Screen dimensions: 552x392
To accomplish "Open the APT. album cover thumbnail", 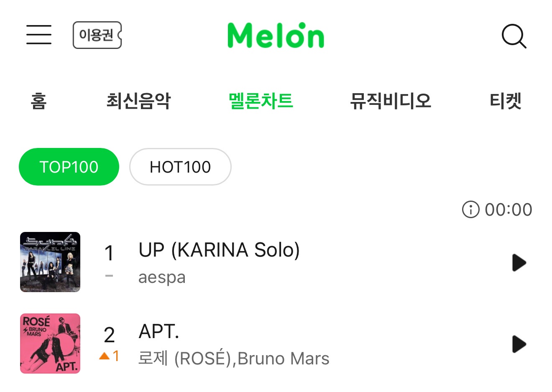I will (50, 344).
